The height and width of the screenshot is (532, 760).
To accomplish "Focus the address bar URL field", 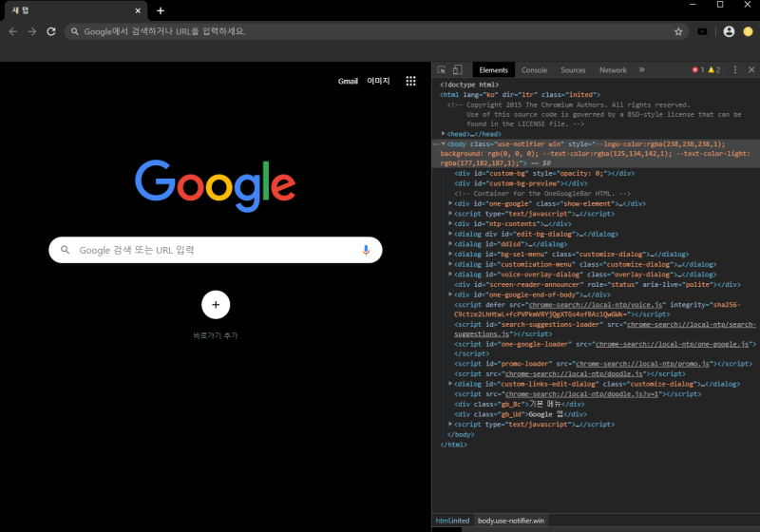I will tap(375, 31).
